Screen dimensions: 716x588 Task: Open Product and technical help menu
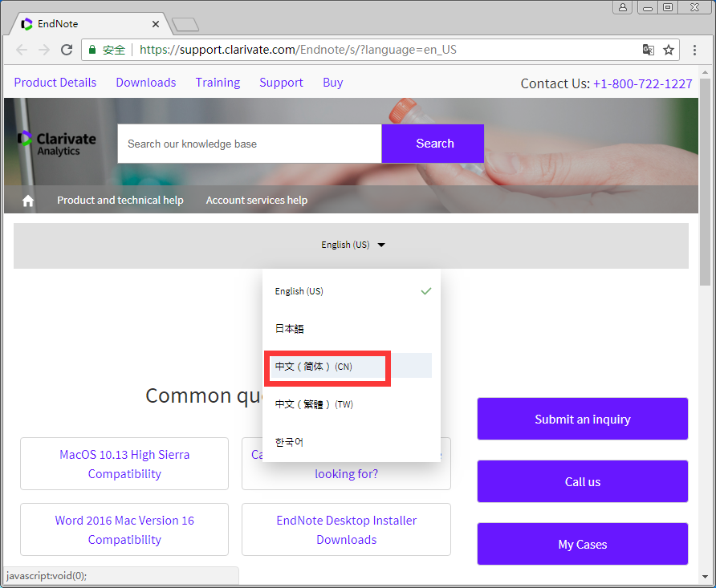pos(120,201)
